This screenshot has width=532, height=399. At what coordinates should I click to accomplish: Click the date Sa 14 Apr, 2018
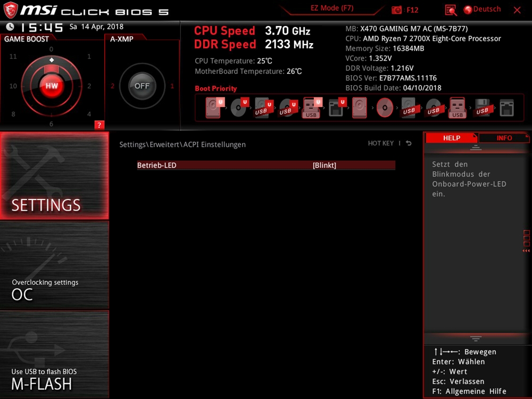(x=96, y=27)
